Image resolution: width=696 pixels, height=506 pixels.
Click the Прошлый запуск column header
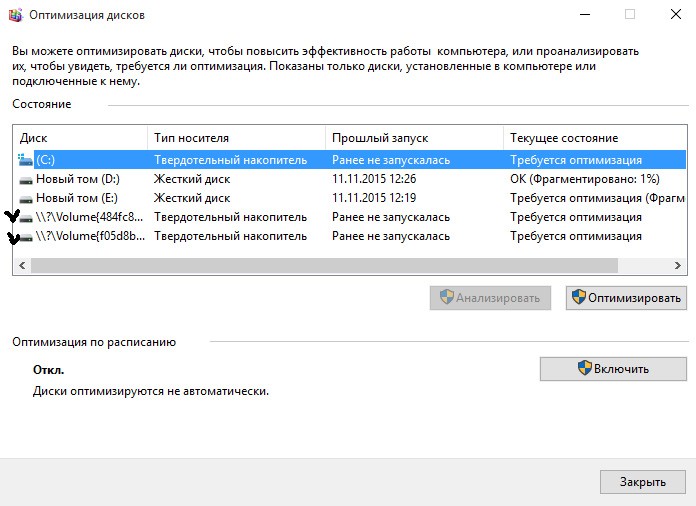click(413, 138)
